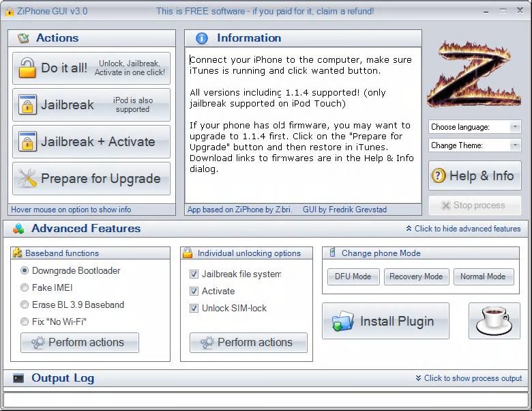This screenshot has height=411, width=532.
Task: Click the Change phone Mode phone icon
Action: click(x=333, y=253)
